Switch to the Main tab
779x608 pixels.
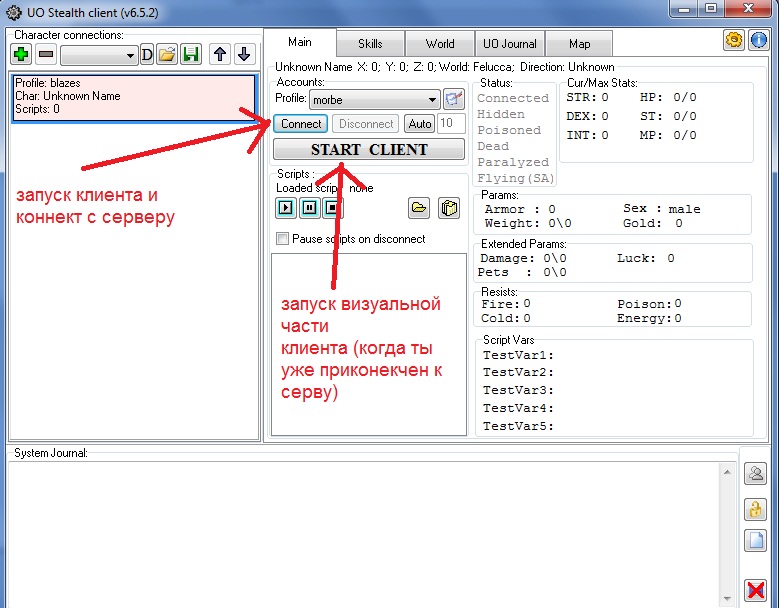[300, 43]
